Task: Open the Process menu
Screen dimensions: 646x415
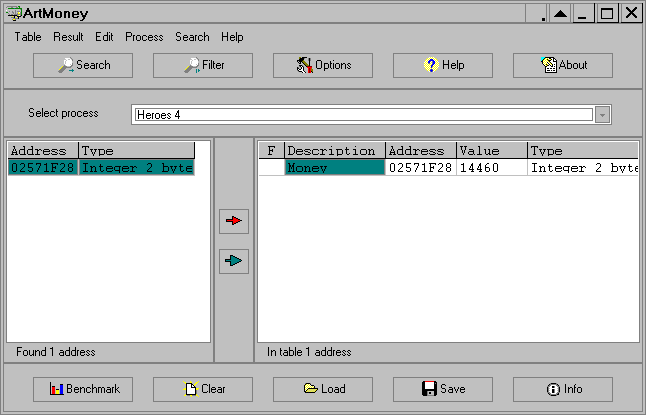Action: click(144, 37)
